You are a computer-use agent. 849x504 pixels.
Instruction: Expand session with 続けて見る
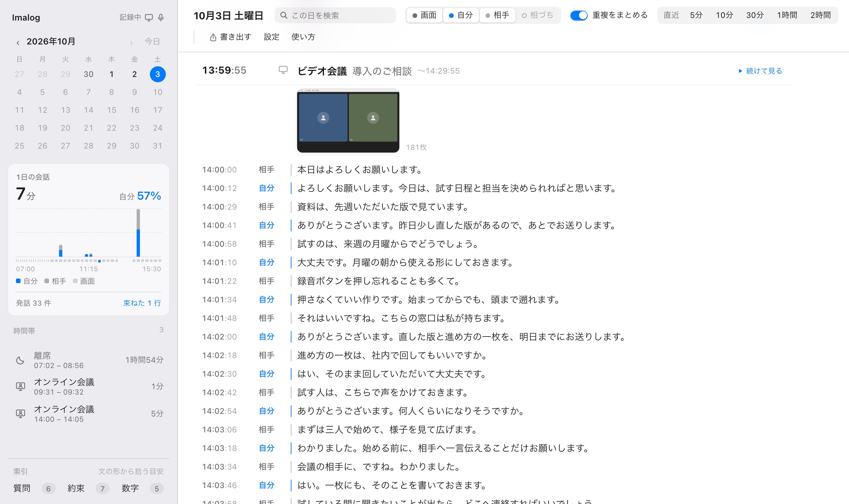[x=760, y=71]
